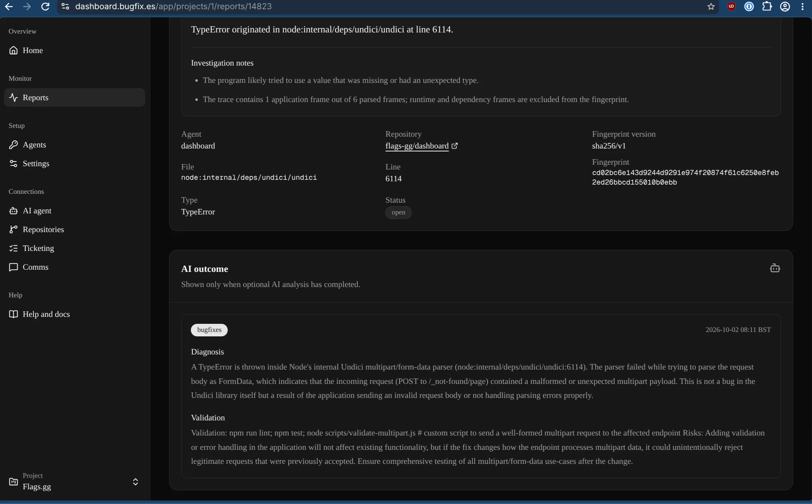Click the Home house icon in the sidebar

[x=13, y=50]
